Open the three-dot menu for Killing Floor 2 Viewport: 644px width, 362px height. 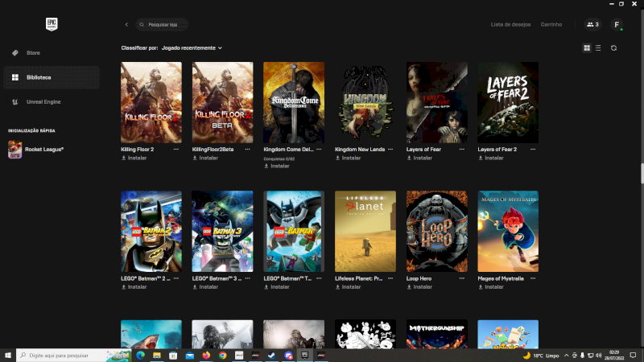(179, 150)
